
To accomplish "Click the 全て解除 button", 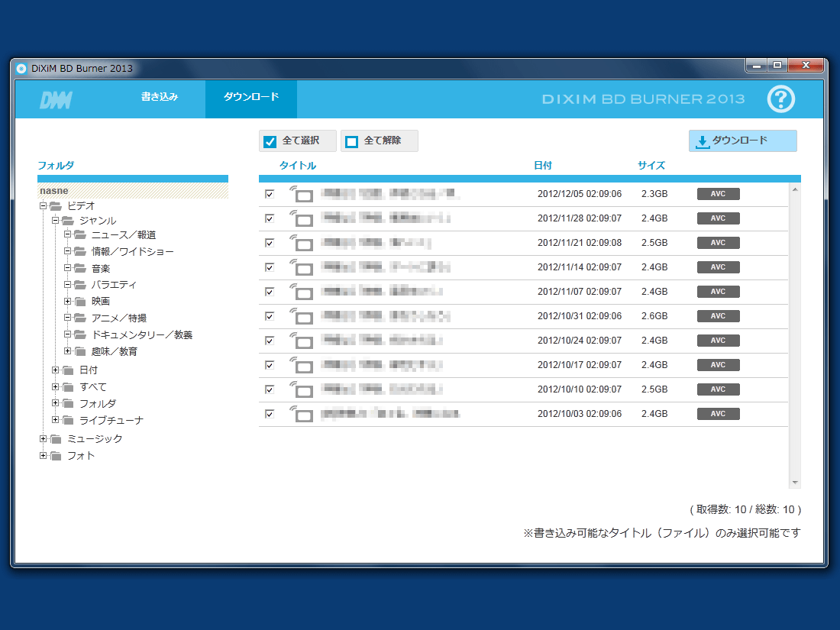I will (x=380, y=141).
